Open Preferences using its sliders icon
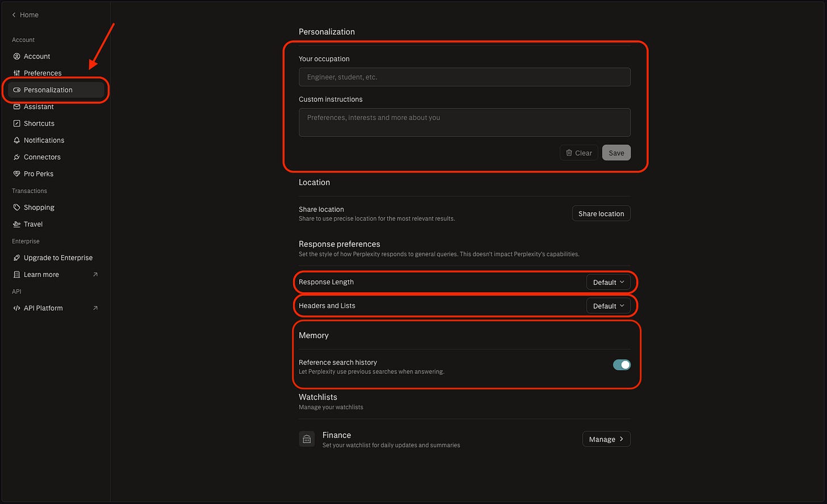This screenshot has height=504, width=827. point(16,73)
